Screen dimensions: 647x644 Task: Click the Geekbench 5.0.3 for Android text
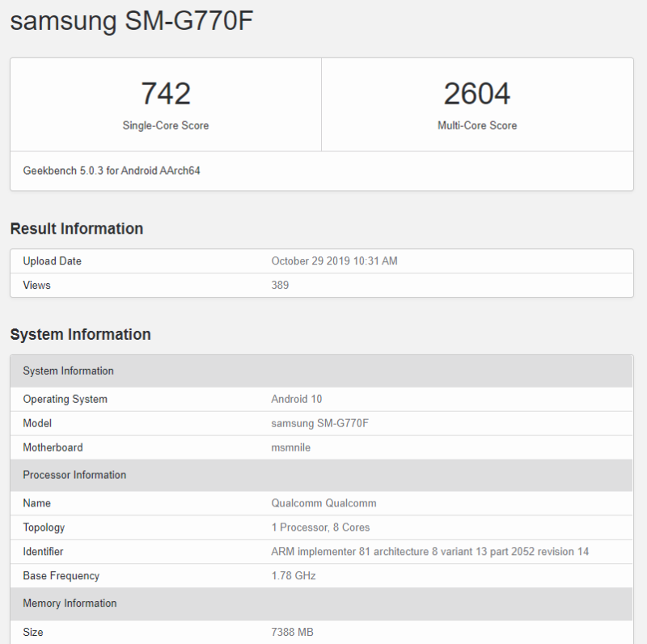coord(112,172)
